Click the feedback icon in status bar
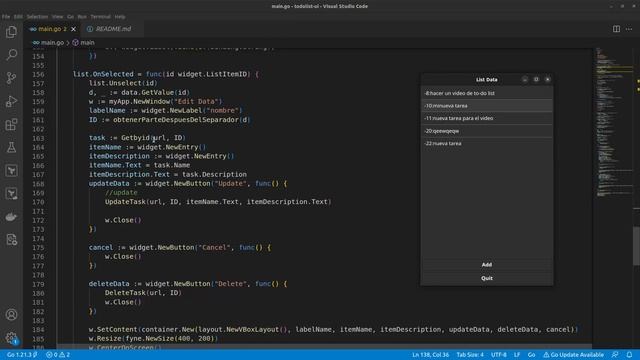The width and height of the screenshot is (640, 360). click(615, 355)
